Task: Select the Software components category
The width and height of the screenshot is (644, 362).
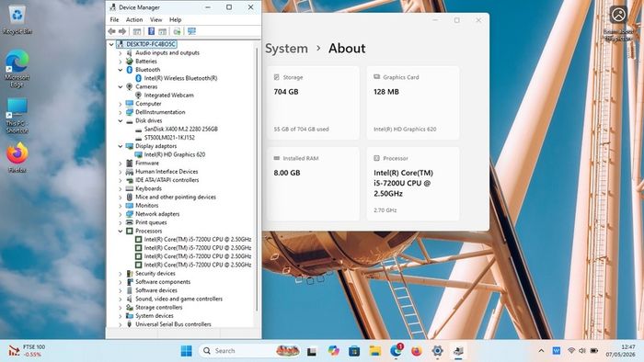Action: coord(163,282)
